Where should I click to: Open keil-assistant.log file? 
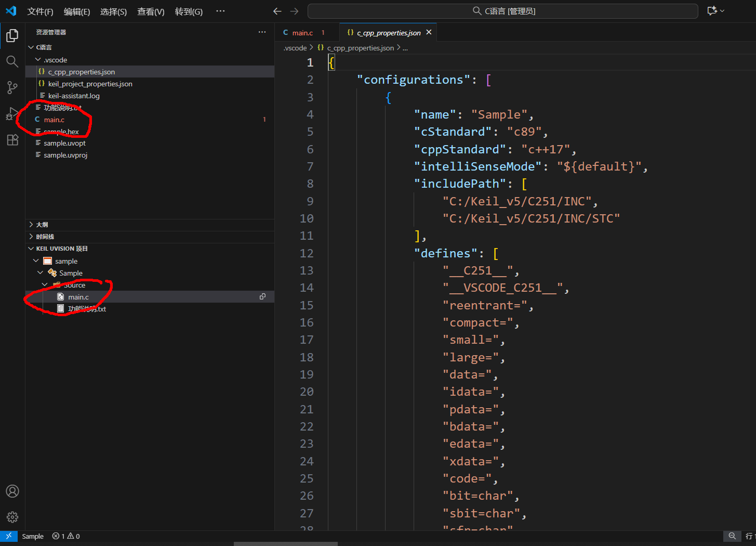150,96
